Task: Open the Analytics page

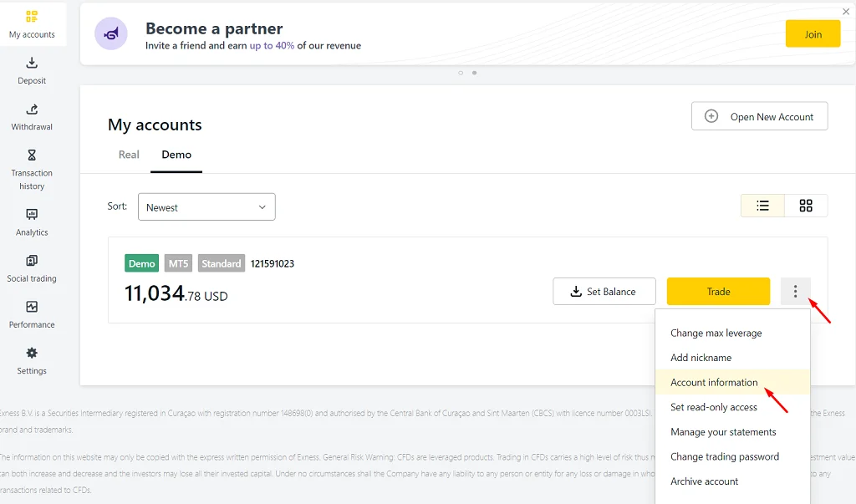Action: 32,222
